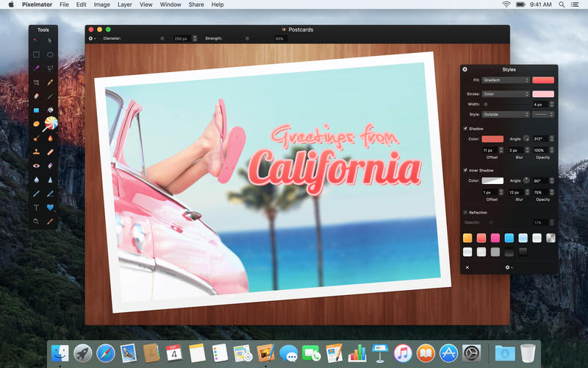Expand the Stroke Color dropdown
588x368 pixels.
click(506, 94)
